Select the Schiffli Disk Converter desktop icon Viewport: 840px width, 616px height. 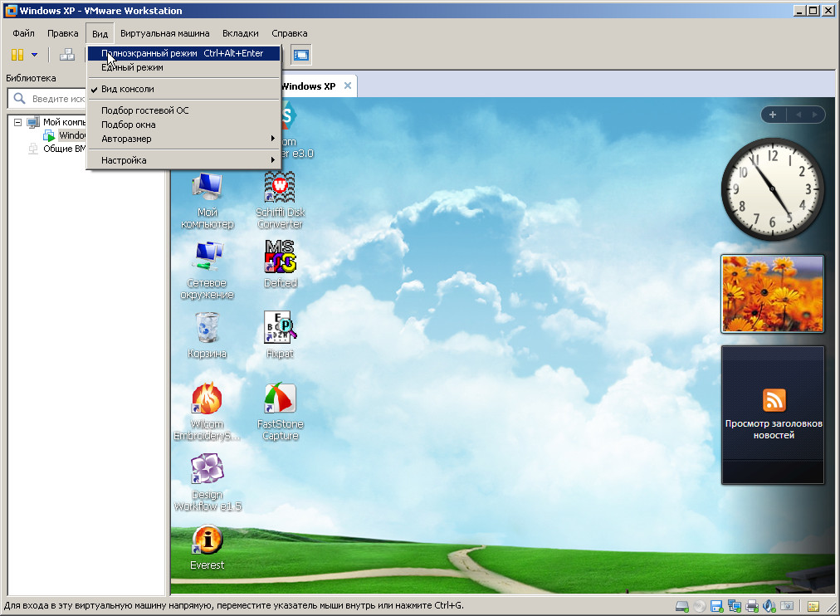281,201
